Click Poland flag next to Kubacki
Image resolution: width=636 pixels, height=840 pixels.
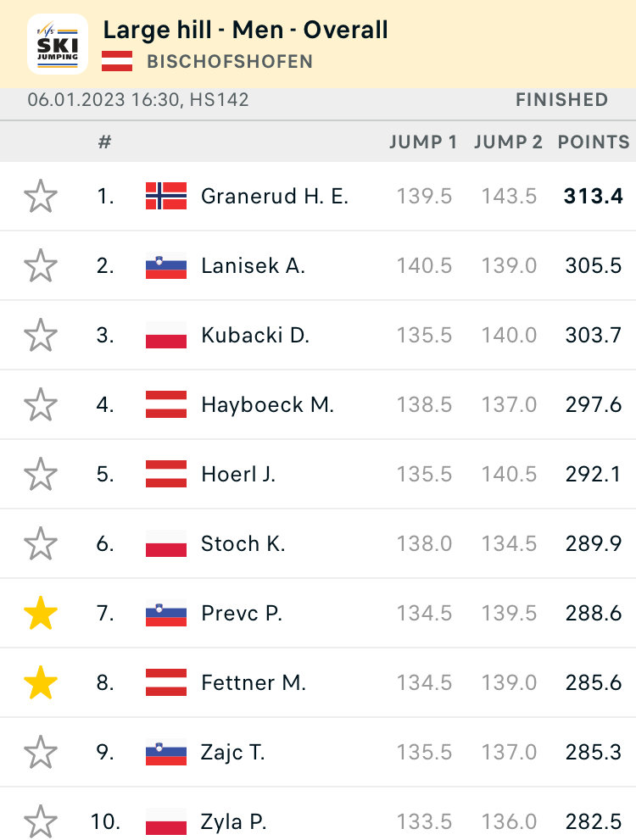tap(166, 336)
